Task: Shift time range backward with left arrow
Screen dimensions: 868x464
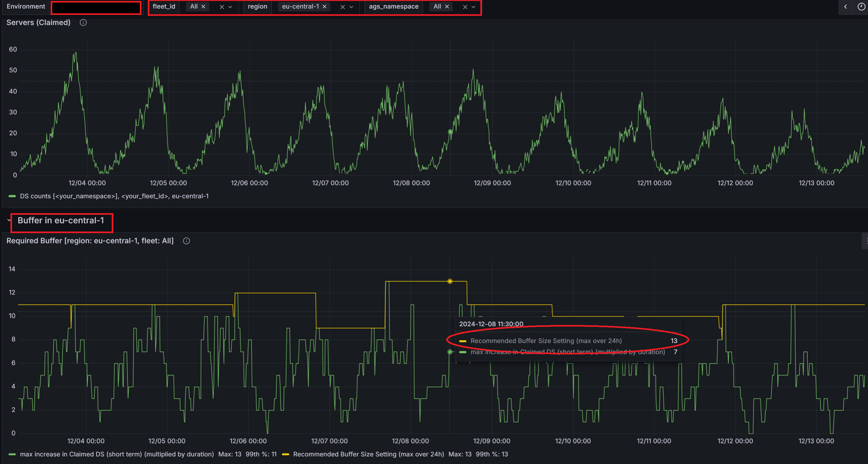Action: 846,7
